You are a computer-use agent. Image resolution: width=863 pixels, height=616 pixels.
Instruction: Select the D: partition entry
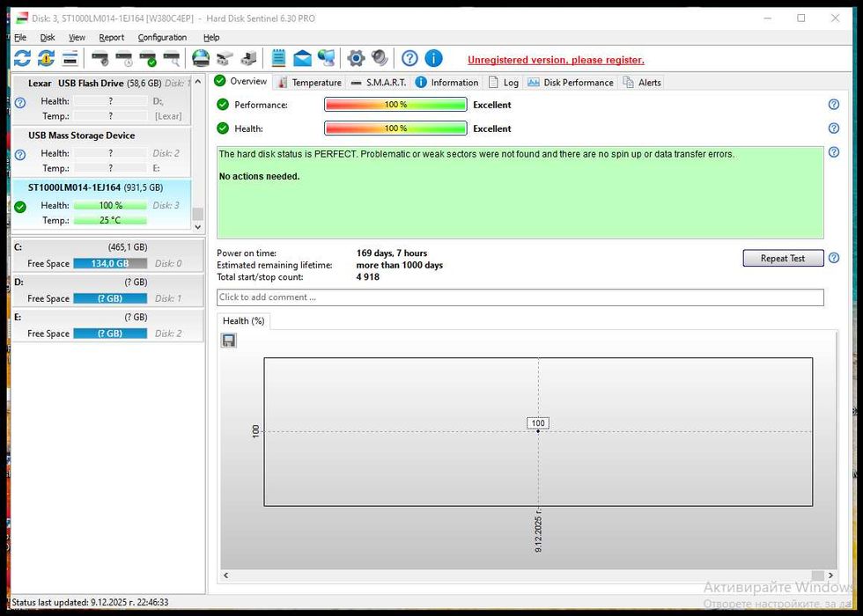pyautogui.click(x=107, y=290)
